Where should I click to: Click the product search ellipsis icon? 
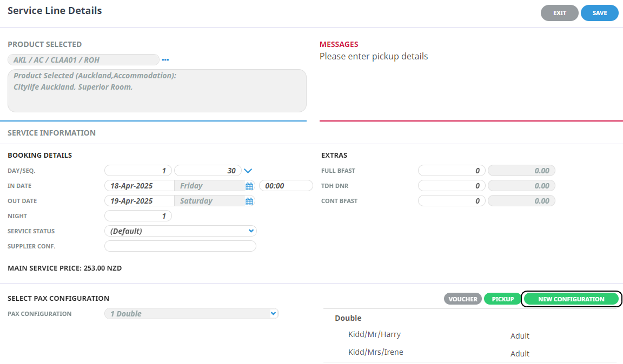coord(165,60)
